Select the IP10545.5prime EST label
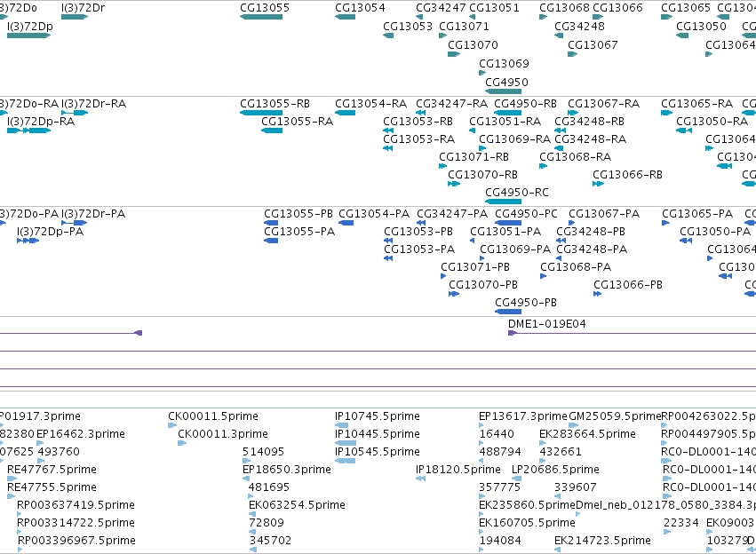The width and height of the screenshot is (756, 554). [378, 452]
